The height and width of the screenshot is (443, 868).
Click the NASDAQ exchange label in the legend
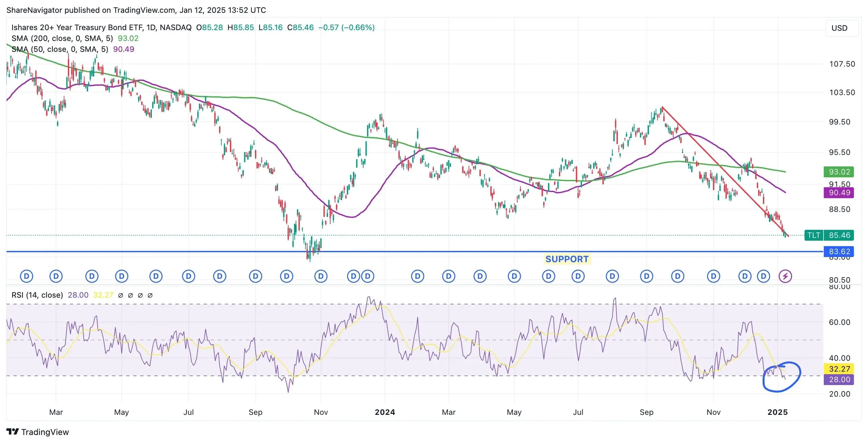point(175,27)
